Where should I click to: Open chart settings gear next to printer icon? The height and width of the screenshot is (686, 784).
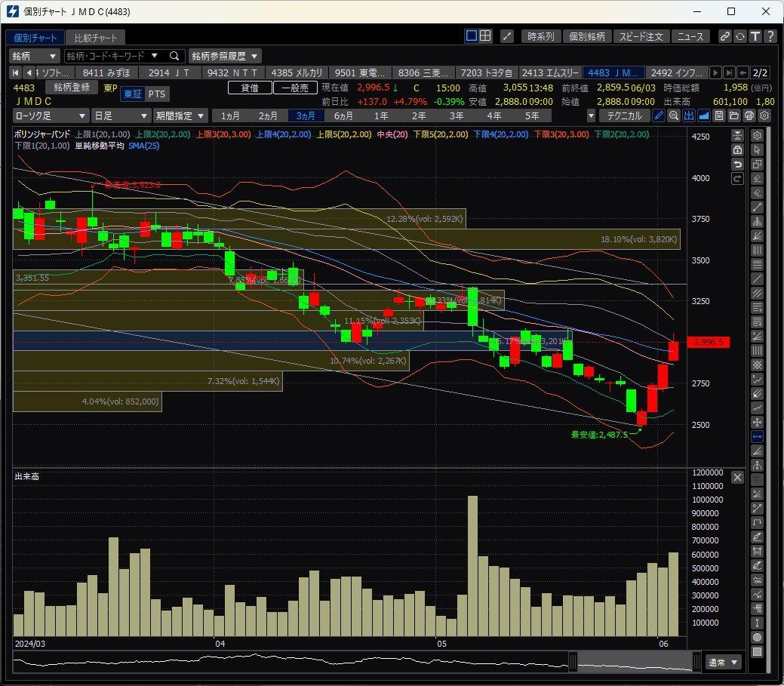[764, 115]
